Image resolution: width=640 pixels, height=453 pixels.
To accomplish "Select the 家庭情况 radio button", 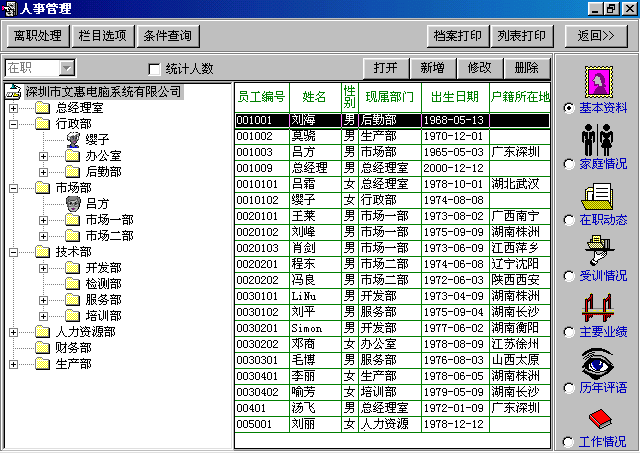I will [569, 164].
